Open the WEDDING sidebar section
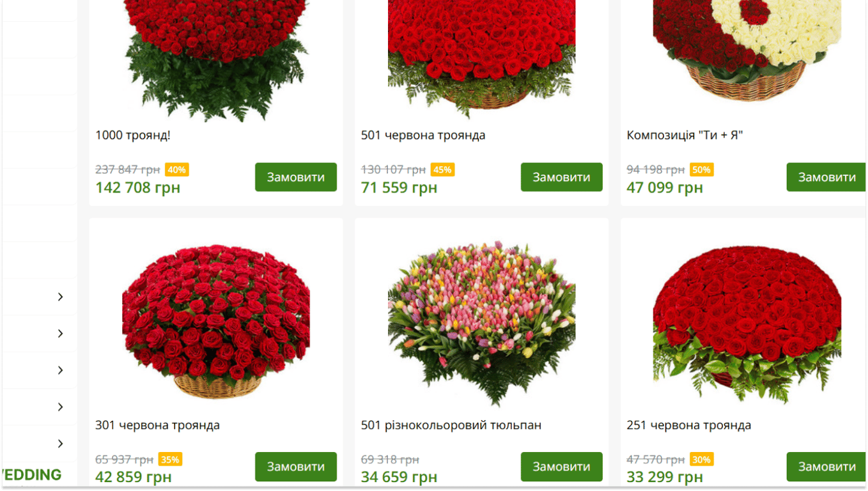 31,475
